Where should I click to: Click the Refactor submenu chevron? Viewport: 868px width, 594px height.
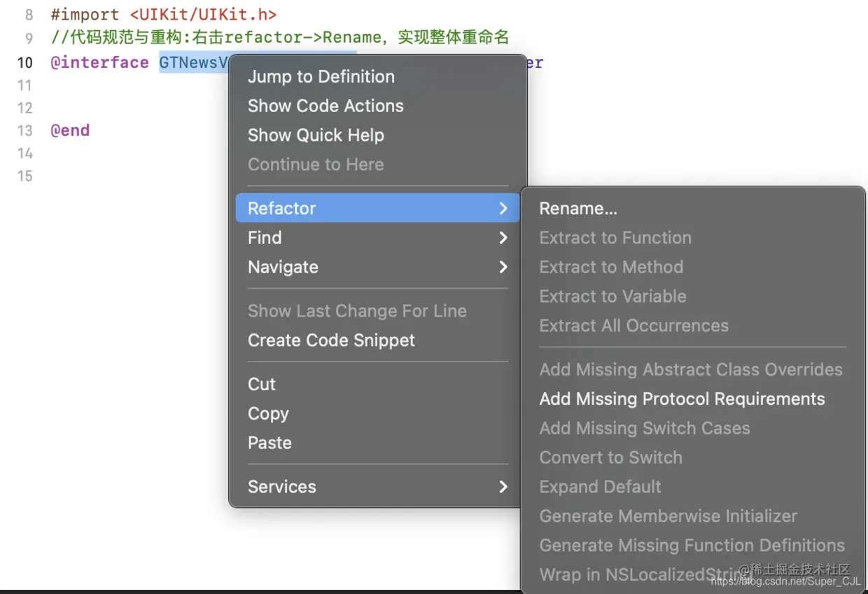tap(503, 208)
